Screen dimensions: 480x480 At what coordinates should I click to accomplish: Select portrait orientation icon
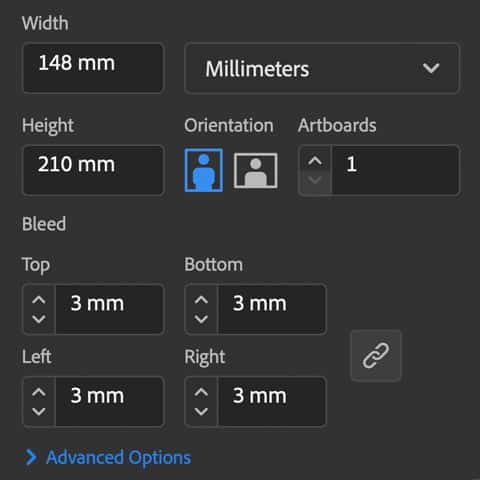[x=204, y=170]
